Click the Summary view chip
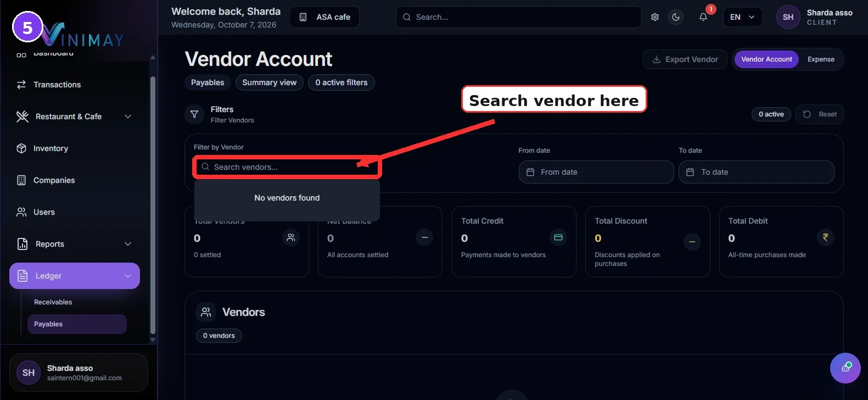 270,82
